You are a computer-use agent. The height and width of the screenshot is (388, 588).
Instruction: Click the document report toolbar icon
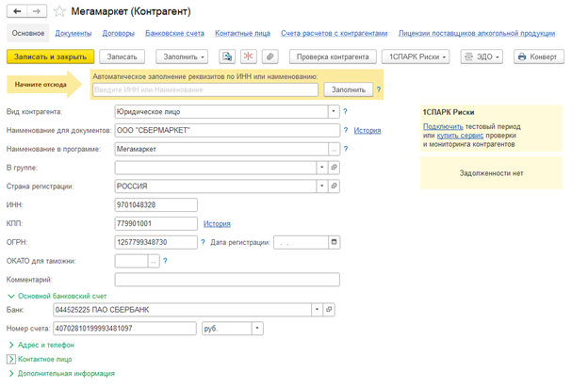(227, 57)
